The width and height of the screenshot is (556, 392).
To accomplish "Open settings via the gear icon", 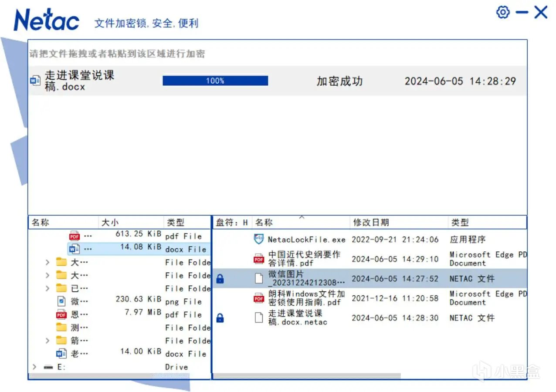I will coord(503,12).
